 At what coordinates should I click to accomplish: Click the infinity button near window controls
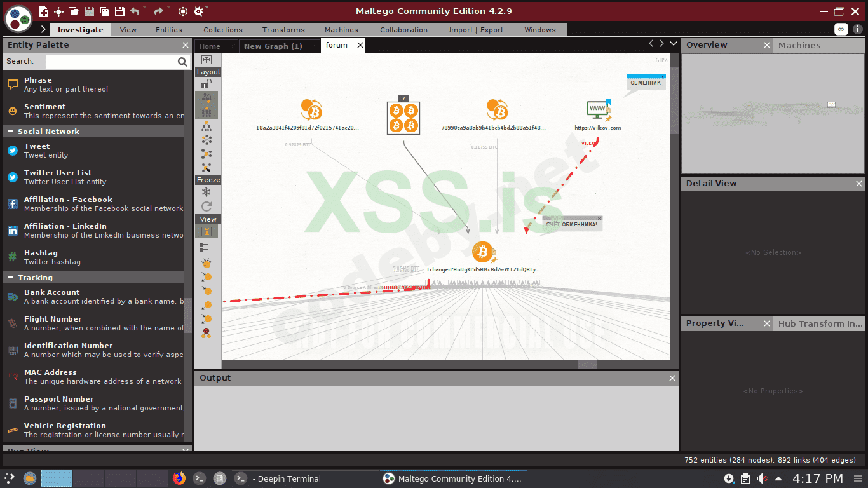[841, 29]
